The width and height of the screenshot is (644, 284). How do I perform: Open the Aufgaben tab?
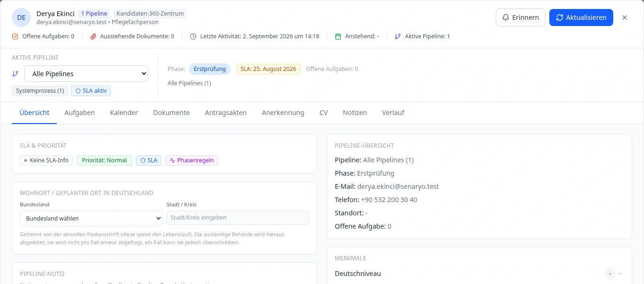tap(80, 113)
